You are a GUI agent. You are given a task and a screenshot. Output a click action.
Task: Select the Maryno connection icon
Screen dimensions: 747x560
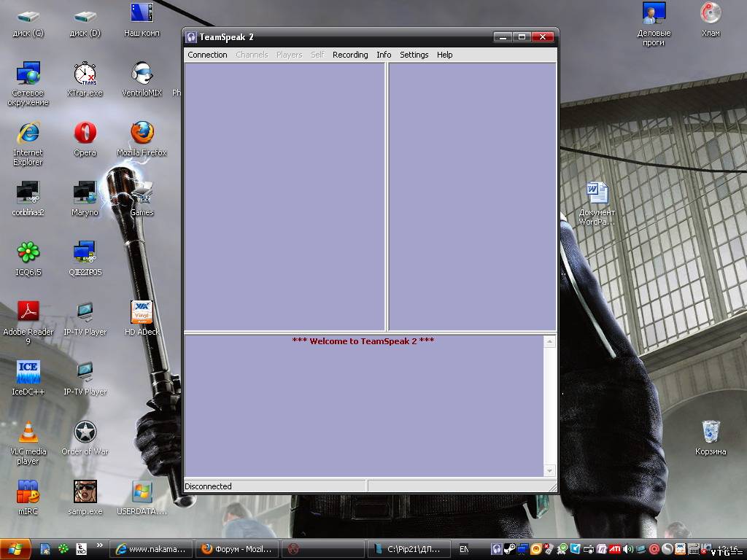tap(85, 199)
